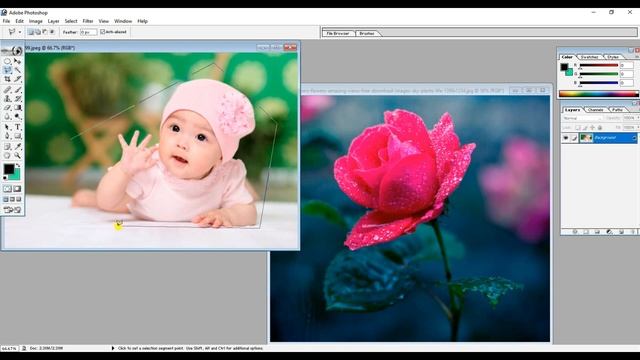This screenshot has height=360, width=640.
Task: Select the Healing Brush tool
Action: (7, 89)
